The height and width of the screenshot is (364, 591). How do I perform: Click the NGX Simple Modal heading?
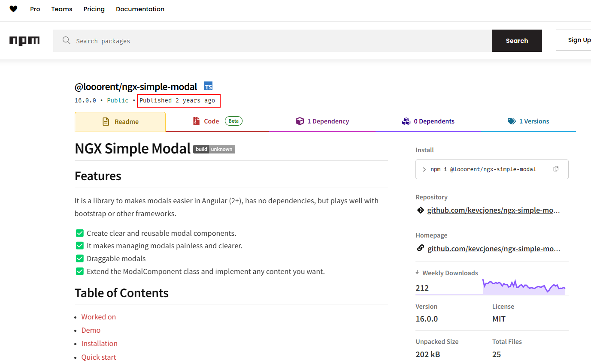(133, 148)
